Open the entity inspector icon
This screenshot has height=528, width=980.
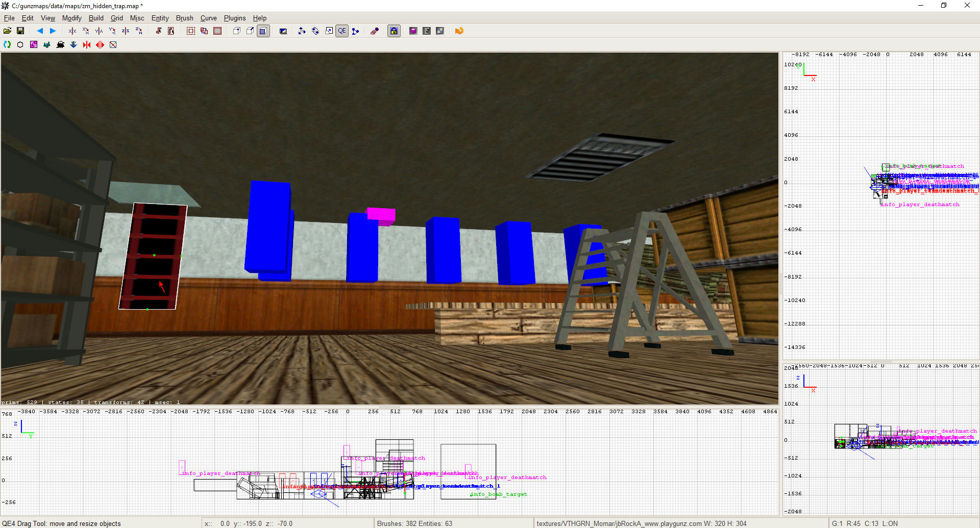coord(413,31)
